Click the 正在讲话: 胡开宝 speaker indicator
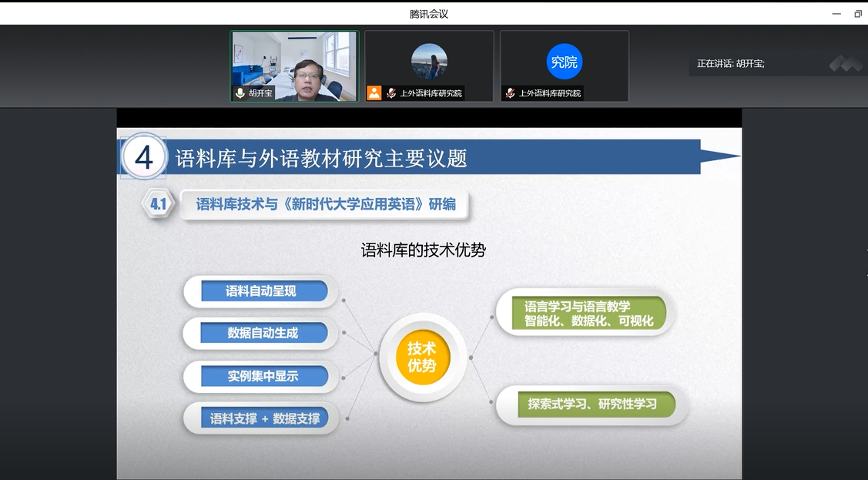 point(730,64)
